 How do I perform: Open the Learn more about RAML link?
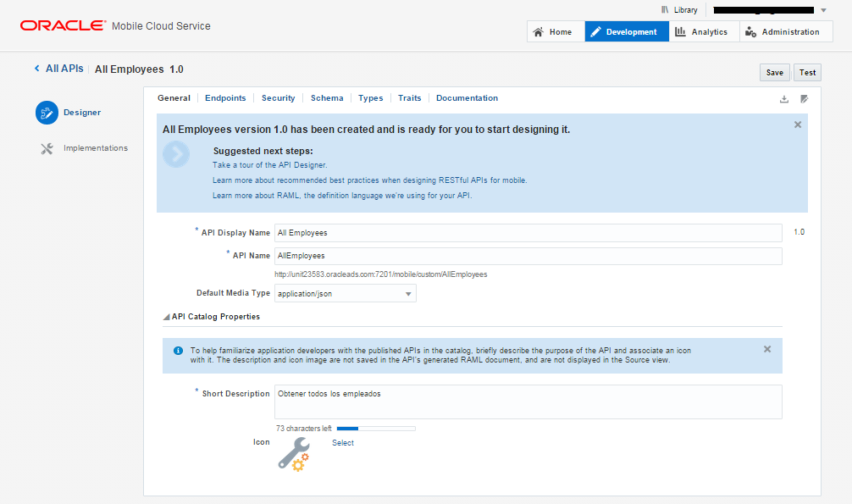(x=342, y=195)
